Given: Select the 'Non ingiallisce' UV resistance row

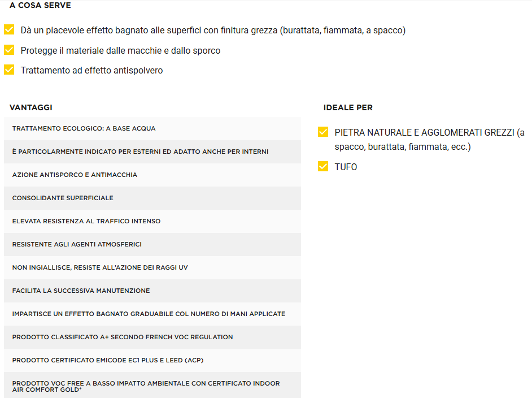Looking at the screenshot, I should coord(152,267).
